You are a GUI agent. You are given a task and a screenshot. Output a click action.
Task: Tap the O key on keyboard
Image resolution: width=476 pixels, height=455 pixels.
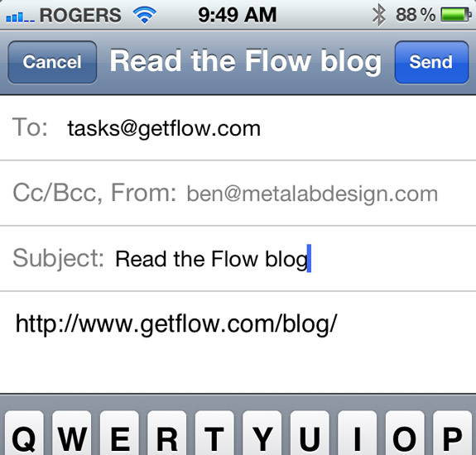[405, 433]
